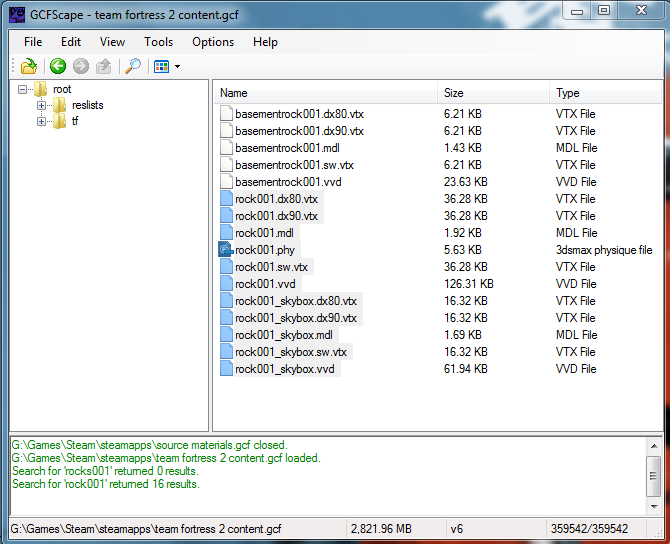Viewport: 670px width, 544px height.
Task: Collapse the root tree node
Action: tap(22, 89)
